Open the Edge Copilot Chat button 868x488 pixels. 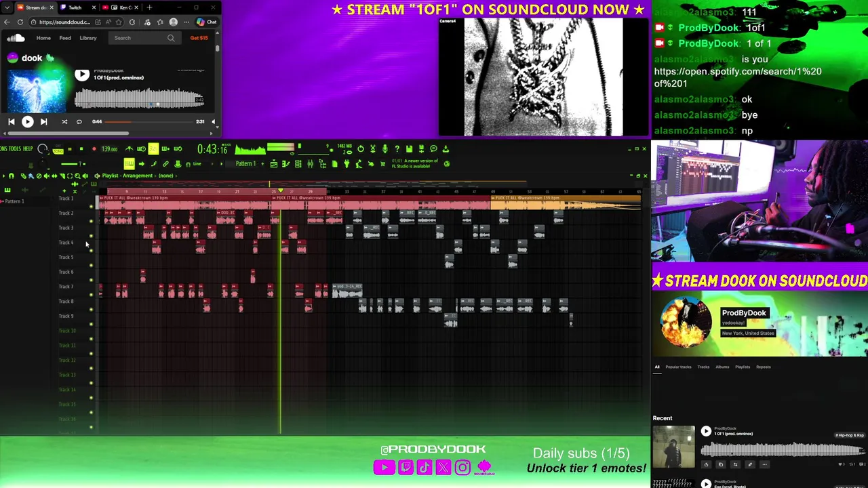pos(207,22)
